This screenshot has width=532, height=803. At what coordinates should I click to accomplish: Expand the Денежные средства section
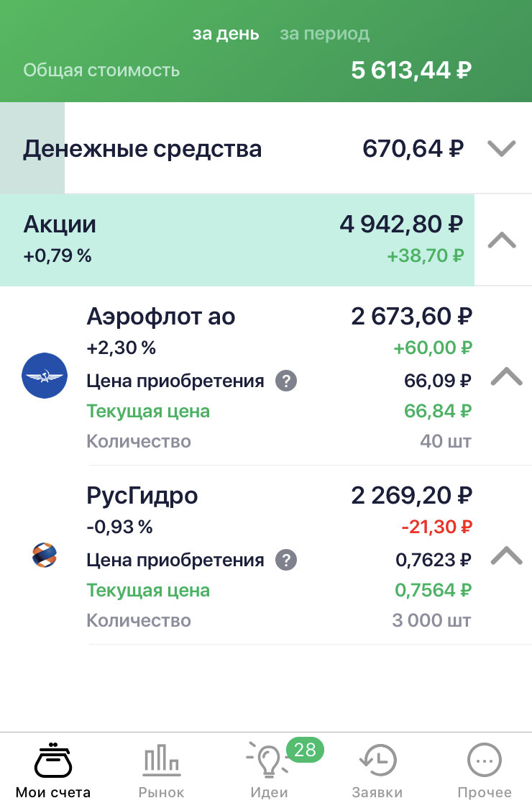coord(501,149)
